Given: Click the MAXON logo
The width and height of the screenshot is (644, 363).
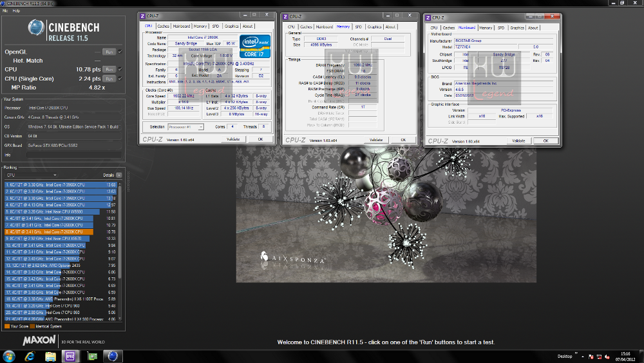Looking at the screenshot, I should (39, 340).
